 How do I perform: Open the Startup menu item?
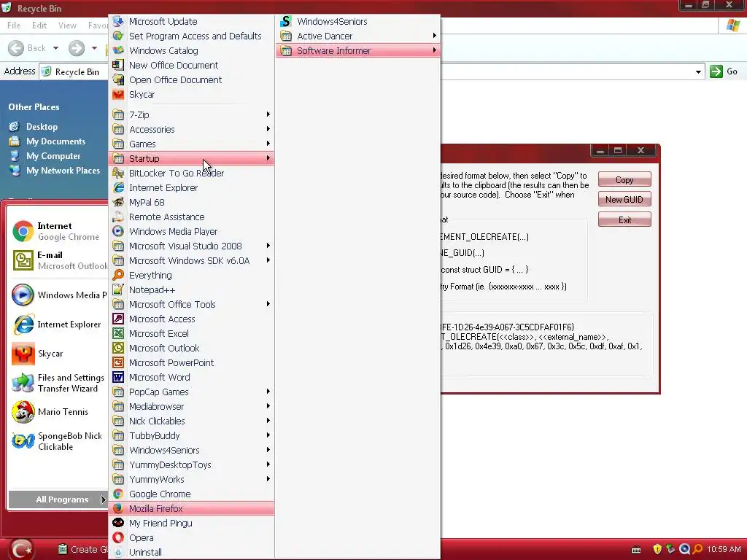tap(192, 158)
